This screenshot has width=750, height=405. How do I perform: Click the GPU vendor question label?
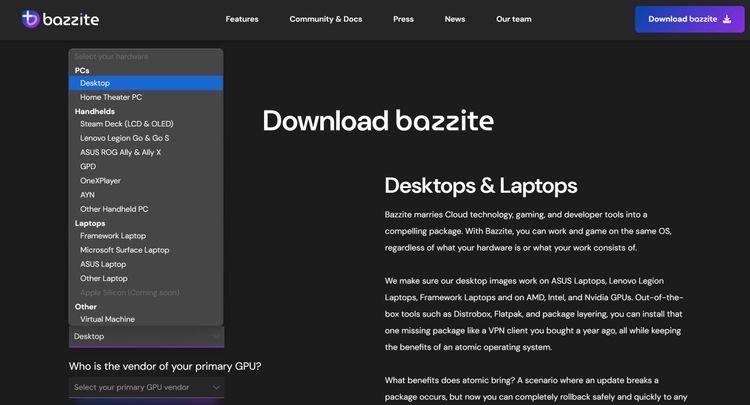[x=165, y=366]
